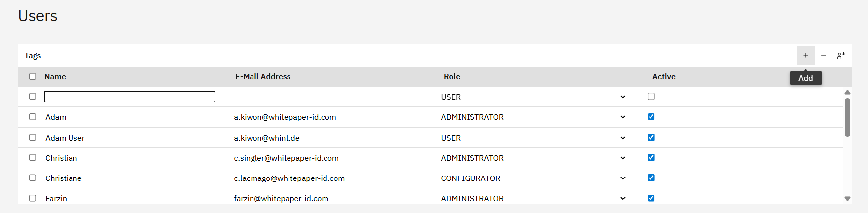Click the empty Name input field
868x213 pixels.
[129, 97]
